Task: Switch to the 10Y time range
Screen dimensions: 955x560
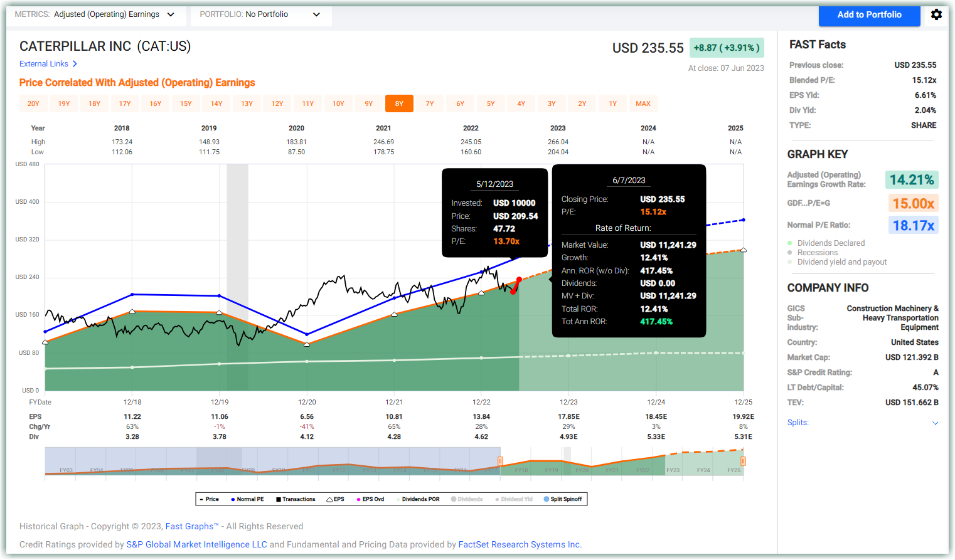Action: (338, 103)
